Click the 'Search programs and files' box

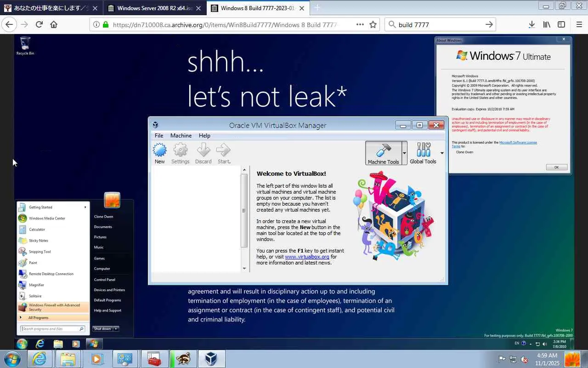53,329
